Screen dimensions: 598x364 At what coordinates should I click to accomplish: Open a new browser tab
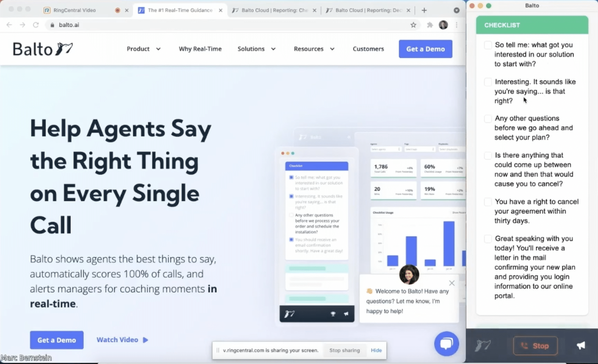(424, 10)
